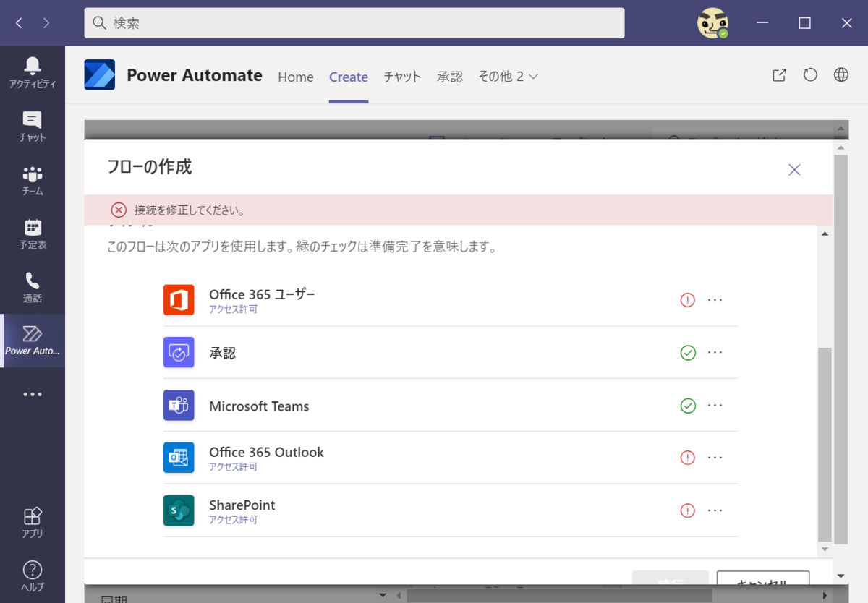Select Power Automate in the sidebar
868x603 pixels.
pos(32,341)
